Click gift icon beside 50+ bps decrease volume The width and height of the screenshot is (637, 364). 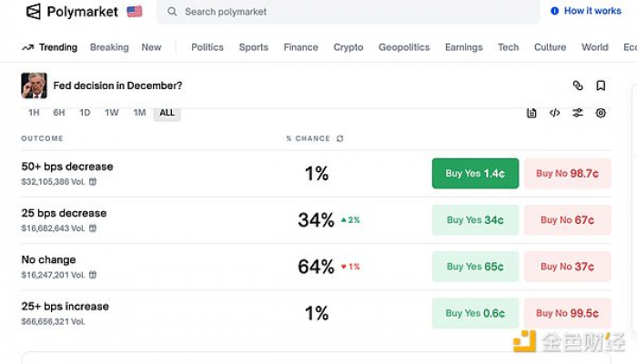coord(92,182)
